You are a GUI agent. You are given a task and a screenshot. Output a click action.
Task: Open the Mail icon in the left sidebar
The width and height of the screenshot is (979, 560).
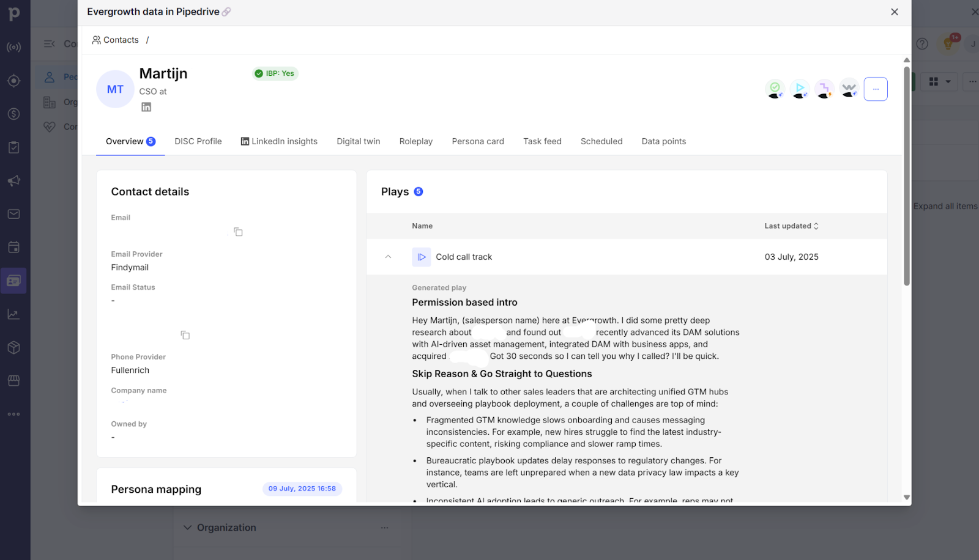click(x=13, y=213)
